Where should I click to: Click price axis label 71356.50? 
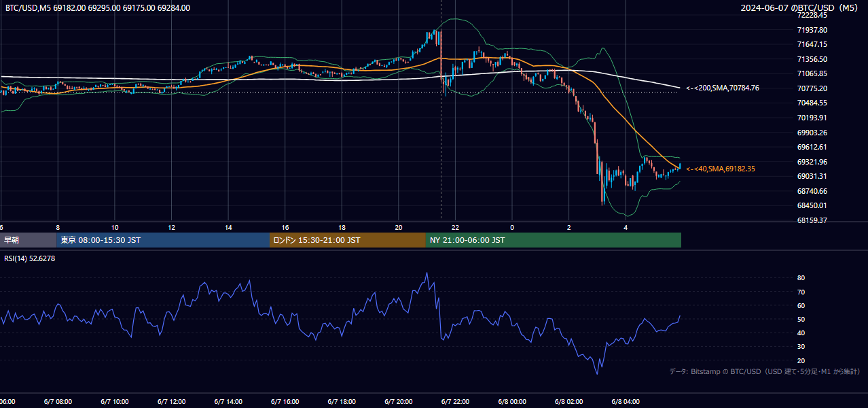[812, 59]
